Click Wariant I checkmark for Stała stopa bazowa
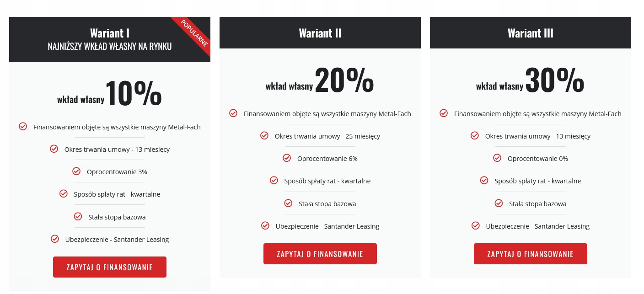 click(x=78, y=217)
